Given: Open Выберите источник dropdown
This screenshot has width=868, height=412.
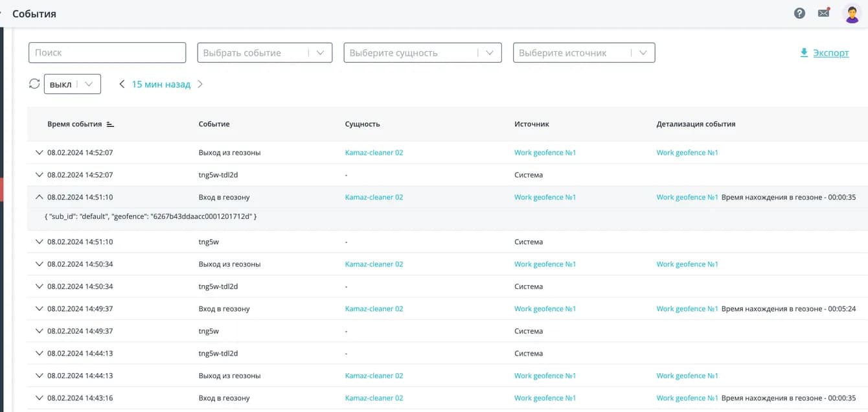Looking at the screenshot, I should tap(584, 52).
